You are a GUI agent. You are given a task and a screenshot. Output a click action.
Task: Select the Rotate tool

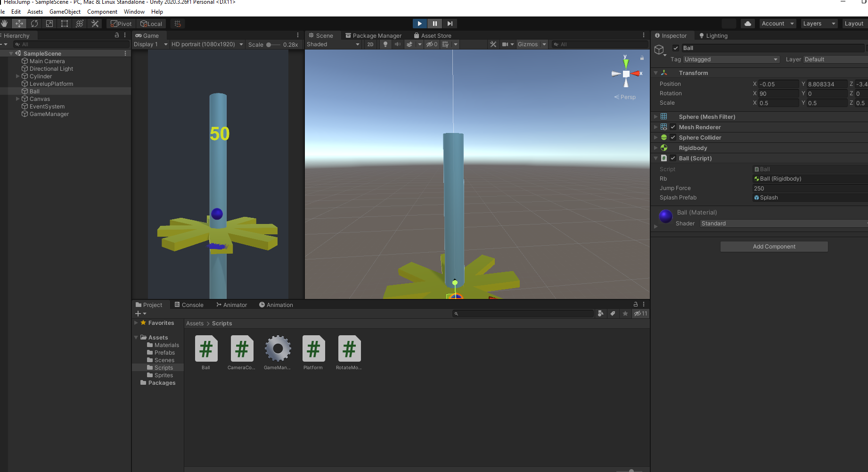pyautogui.click(x=34, y=23)
